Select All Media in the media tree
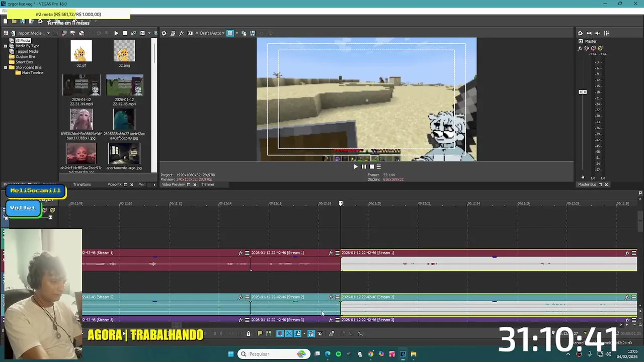 click(x=23, y=41)
